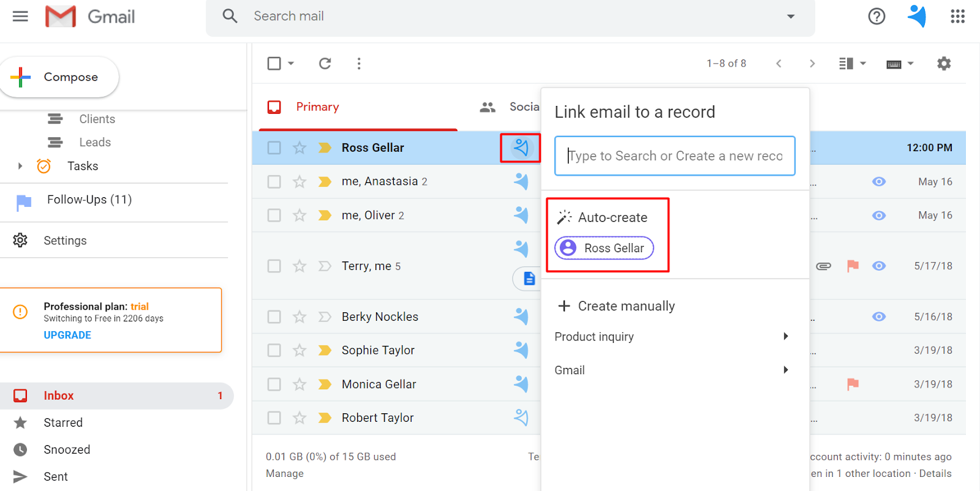The image size is (980, 491).
Task: Click the Compose button
Action: click(59, 77)
